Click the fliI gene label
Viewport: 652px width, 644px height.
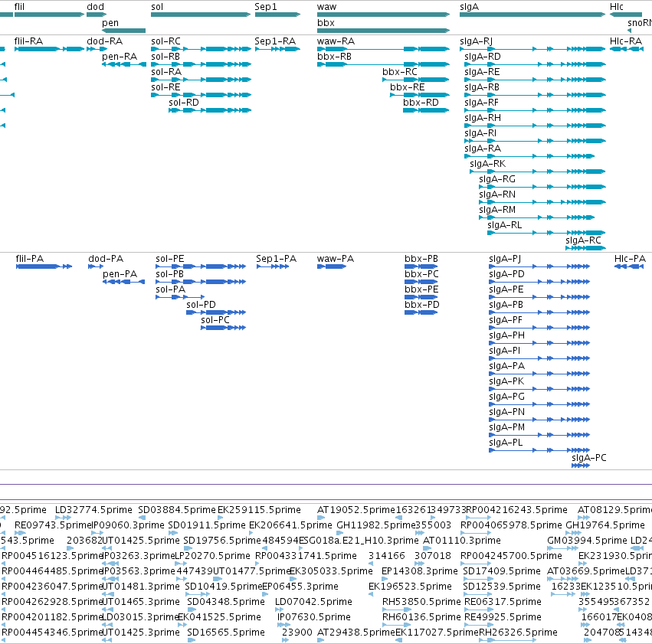click(x=19, y=7)
